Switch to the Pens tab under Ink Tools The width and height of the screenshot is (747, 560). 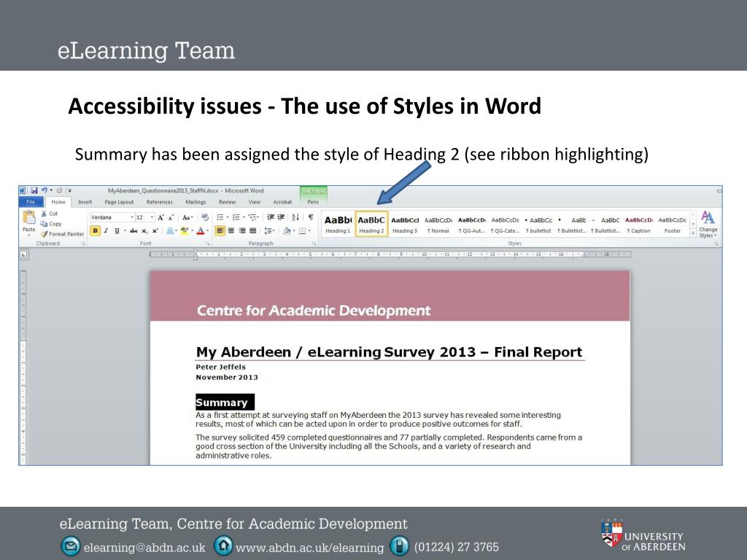click(x=313, y=202)
